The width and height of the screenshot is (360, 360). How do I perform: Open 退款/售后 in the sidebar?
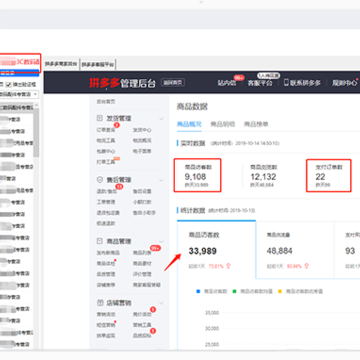coord(107,191)
